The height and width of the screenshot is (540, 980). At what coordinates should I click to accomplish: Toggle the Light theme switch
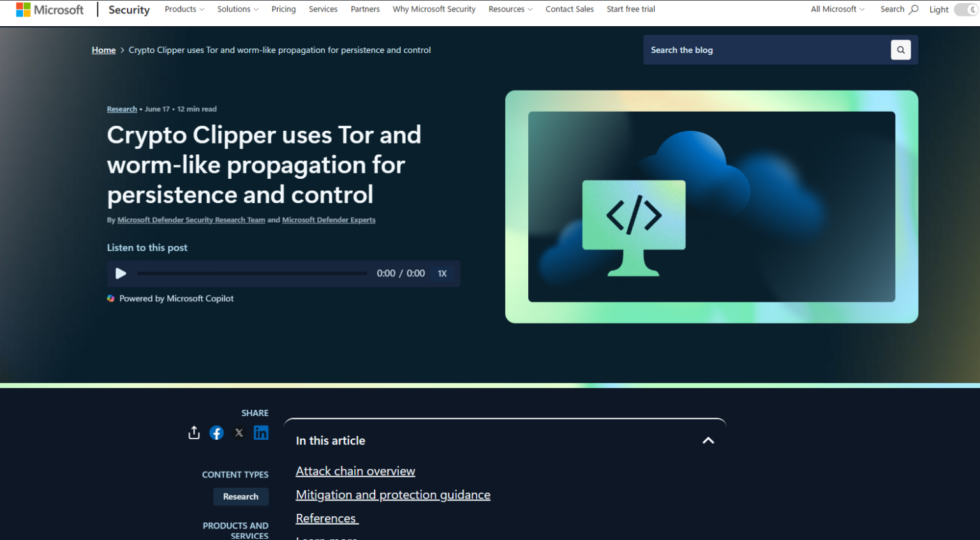(967, 10)
